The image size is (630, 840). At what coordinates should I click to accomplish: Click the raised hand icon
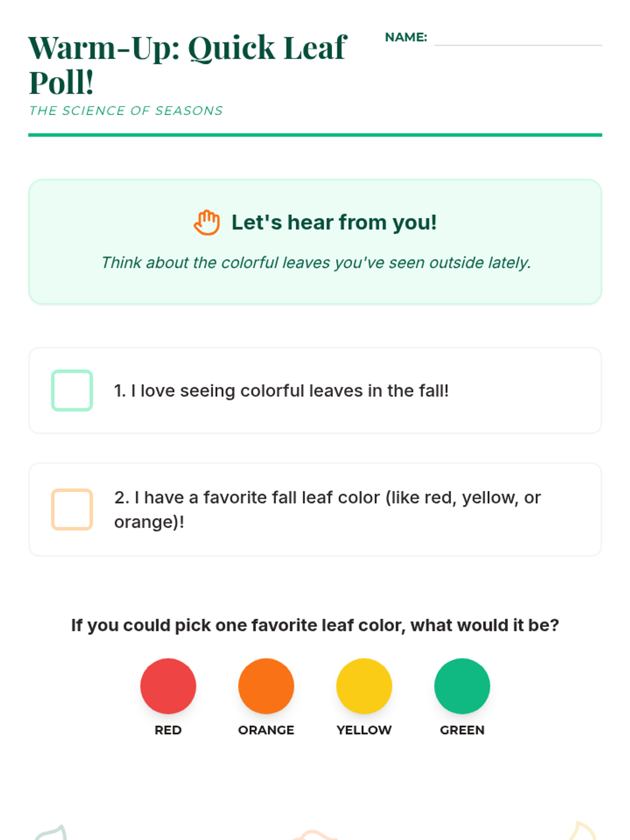click(x=206, y=223)
